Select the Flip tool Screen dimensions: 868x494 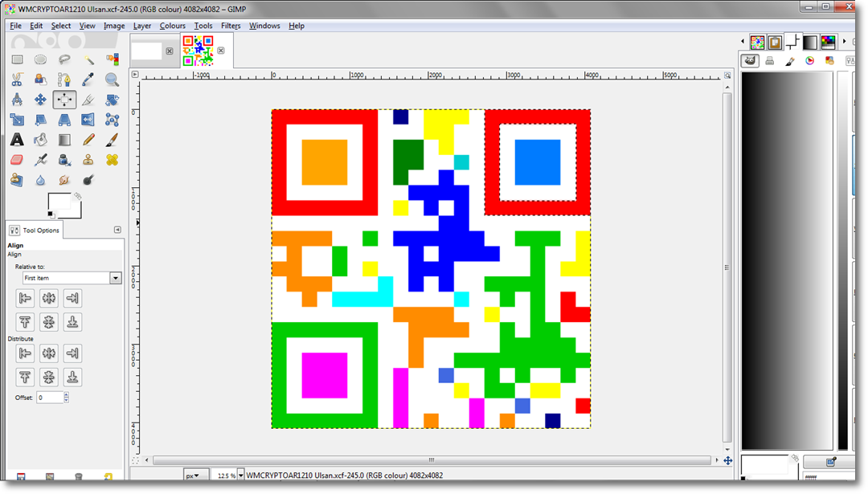point(88,120)
